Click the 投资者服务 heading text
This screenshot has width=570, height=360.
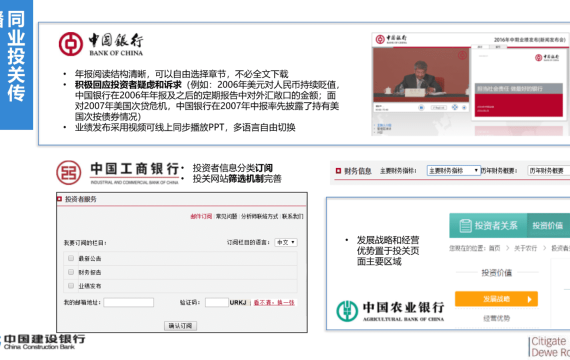[x=81, y=199]
